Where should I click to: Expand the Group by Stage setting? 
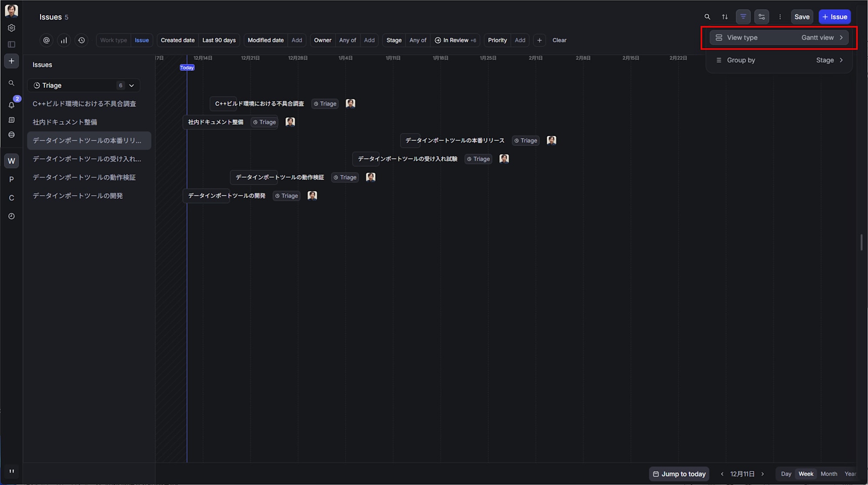(779, 60)
